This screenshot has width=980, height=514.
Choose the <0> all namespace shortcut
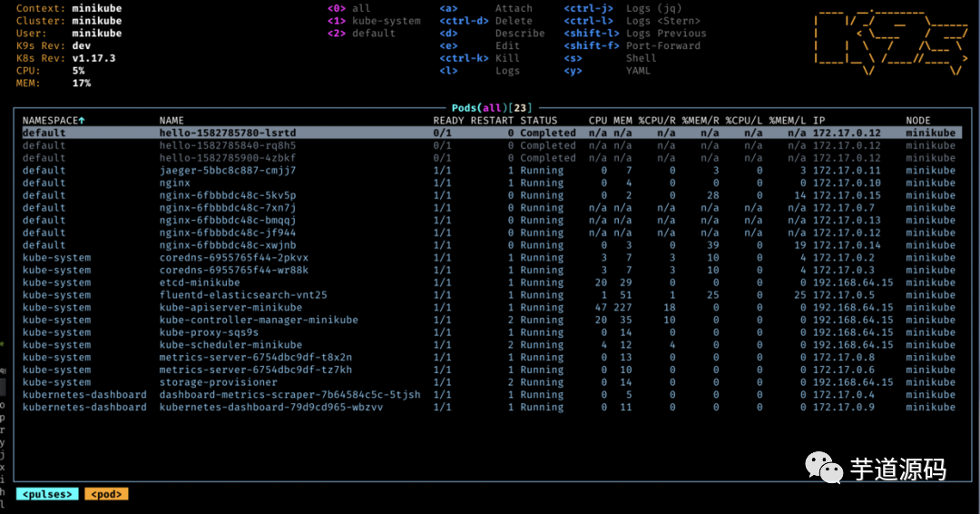coord(348,8)
